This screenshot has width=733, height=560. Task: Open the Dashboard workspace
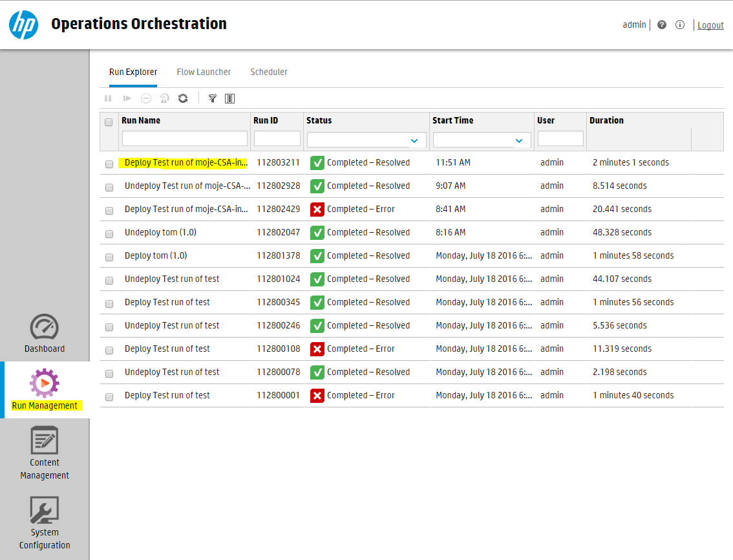[45, 334]
